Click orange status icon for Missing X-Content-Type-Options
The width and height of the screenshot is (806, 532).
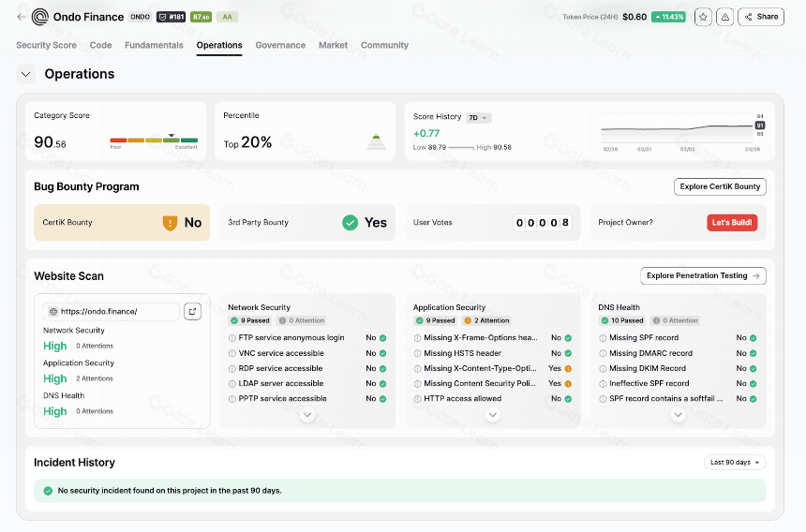tap(568, 368)
